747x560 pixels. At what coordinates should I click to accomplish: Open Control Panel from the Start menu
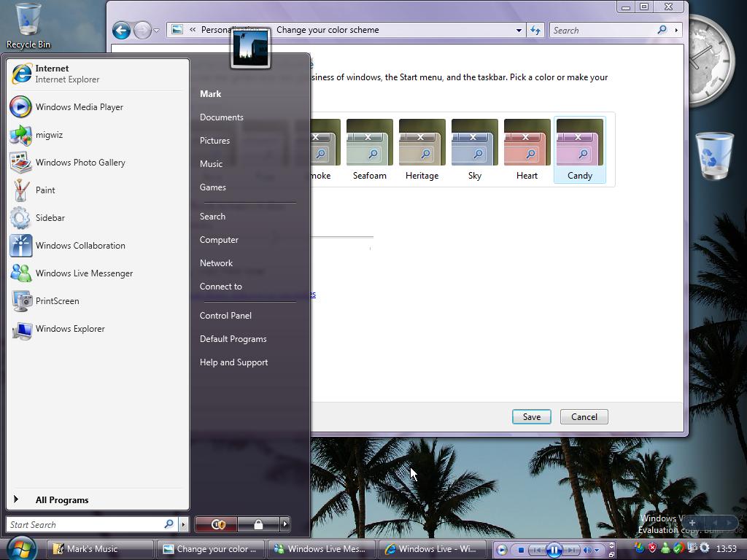point(225,315)
